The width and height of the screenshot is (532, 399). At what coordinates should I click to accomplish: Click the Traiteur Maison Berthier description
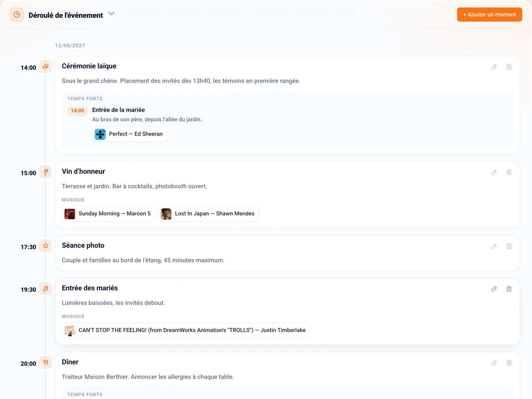pos(148,377)
